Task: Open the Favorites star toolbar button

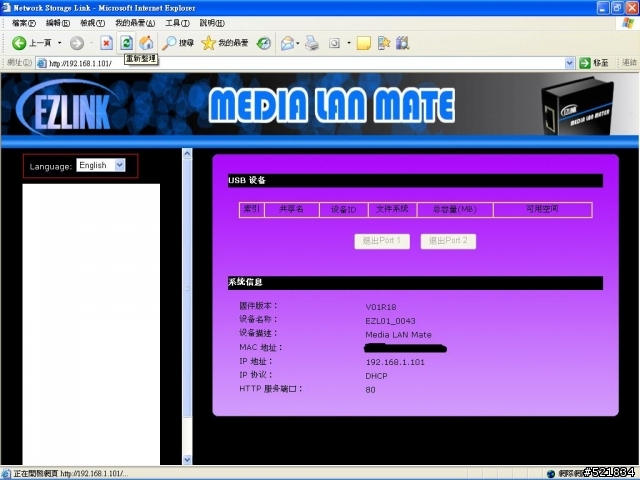Action: click(x=224, y=43)
